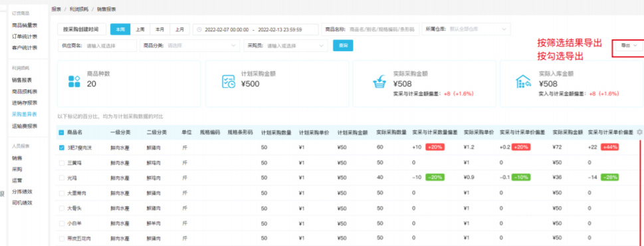
Task: Switch to the 上周 time tab
Action: point(140,29)
